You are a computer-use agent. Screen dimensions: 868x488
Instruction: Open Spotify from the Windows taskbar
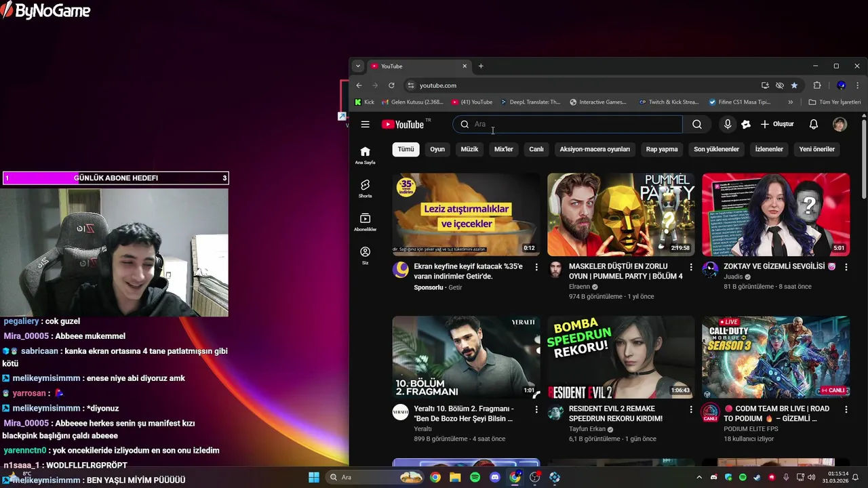475,477
